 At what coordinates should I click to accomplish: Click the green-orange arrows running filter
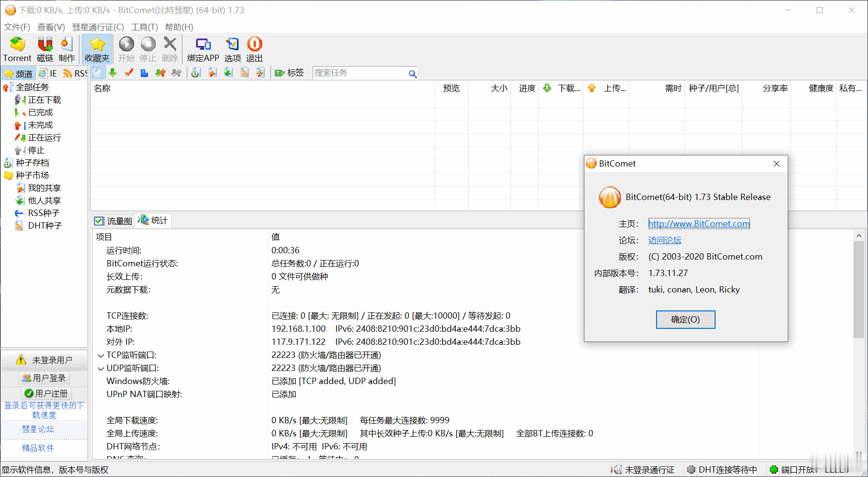[160, 73]
